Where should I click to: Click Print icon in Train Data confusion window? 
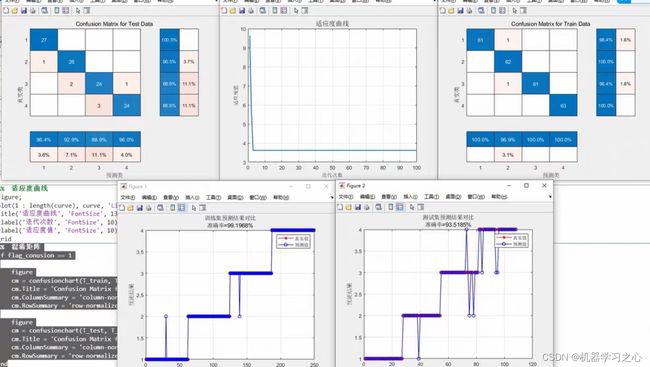tap(470, 10)
